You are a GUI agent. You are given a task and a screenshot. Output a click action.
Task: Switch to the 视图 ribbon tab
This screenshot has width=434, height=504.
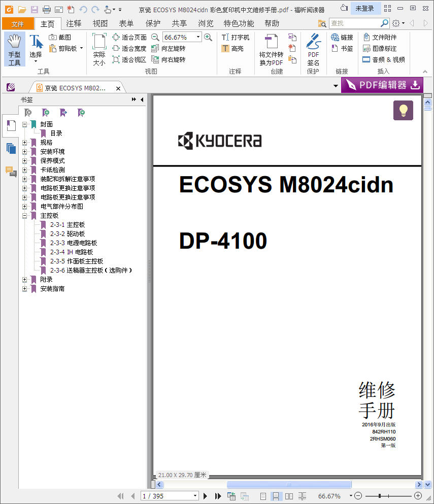pos(101,23)
